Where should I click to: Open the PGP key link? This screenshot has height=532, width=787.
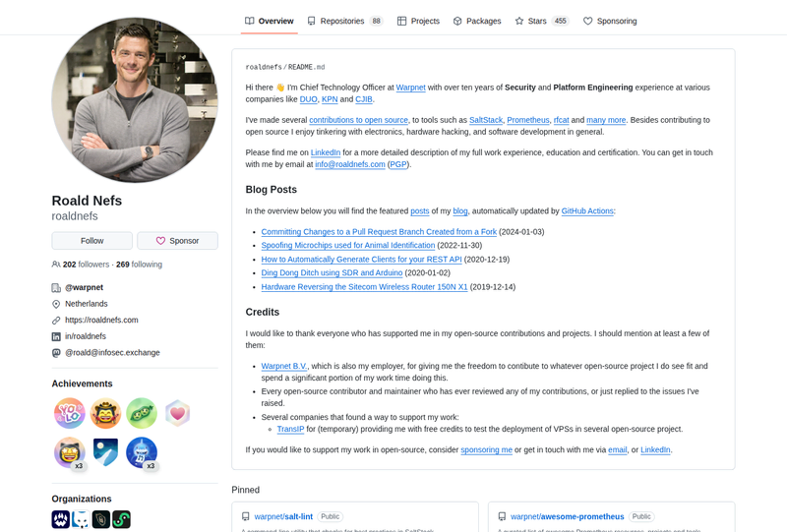coord(398,164)
